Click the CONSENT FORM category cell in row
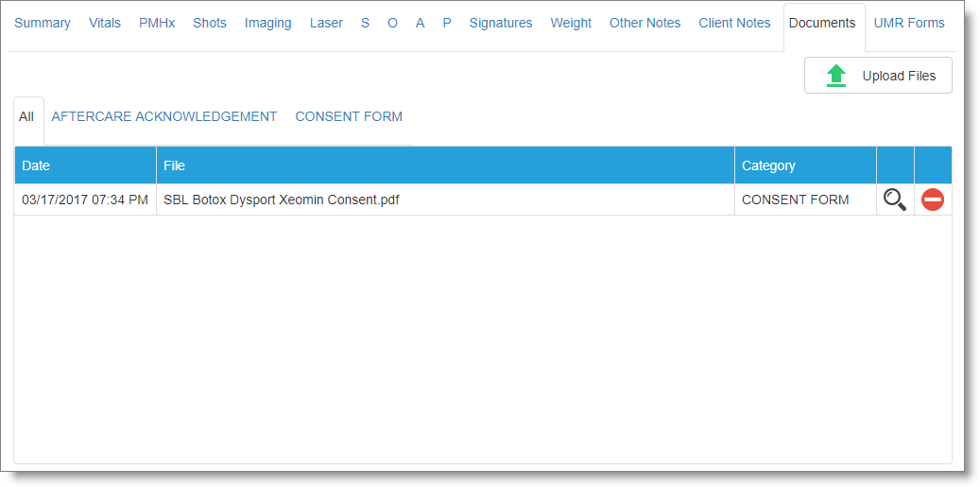The width and height of the screenshot is (980, 487). tap(805, 200)
